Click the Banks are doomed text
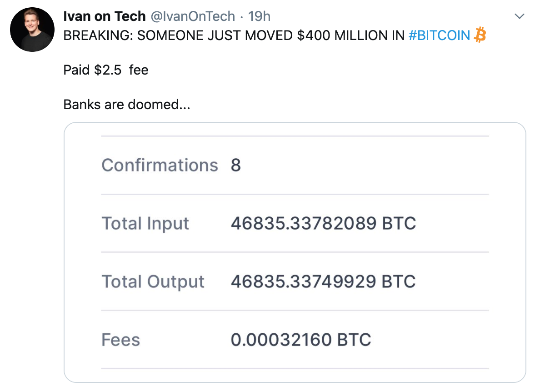Screen dimensions: 540x392 click(x=127, y=105)
